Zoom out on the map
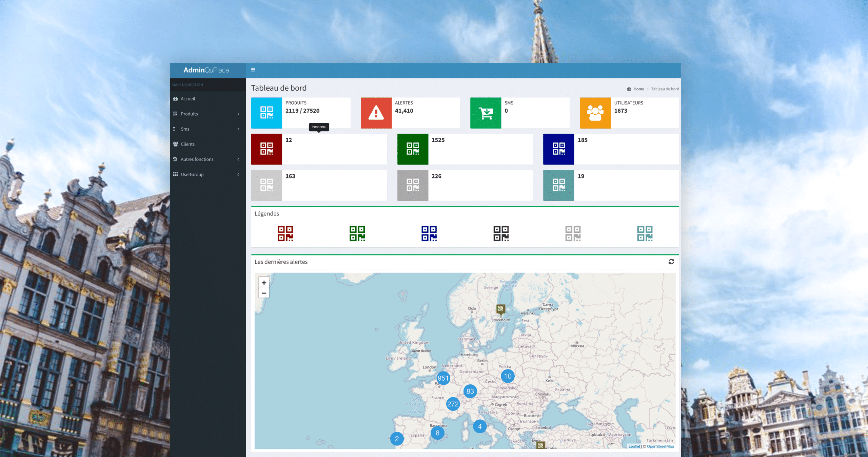Viewport: 868px width, 457px height. pos(264,293)
